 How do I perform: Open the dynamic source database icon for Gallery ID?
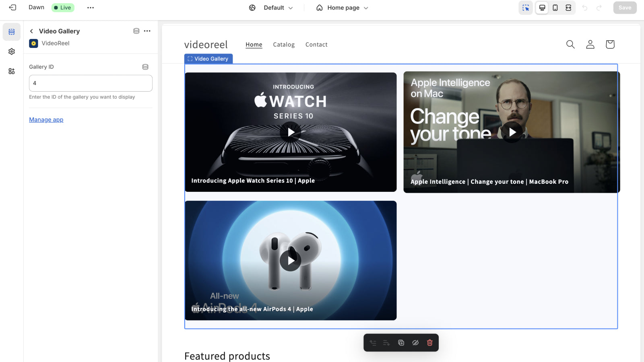(x=146, y=67)
